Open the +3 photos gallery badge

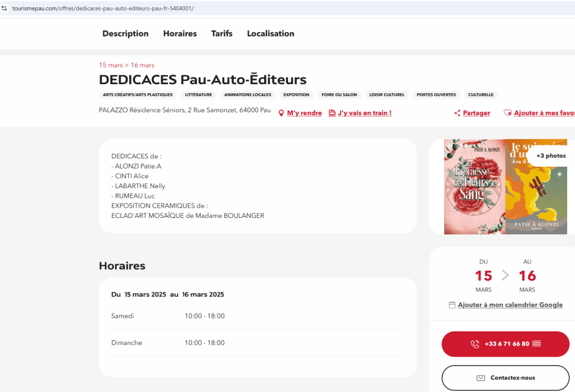click(550, 156)
